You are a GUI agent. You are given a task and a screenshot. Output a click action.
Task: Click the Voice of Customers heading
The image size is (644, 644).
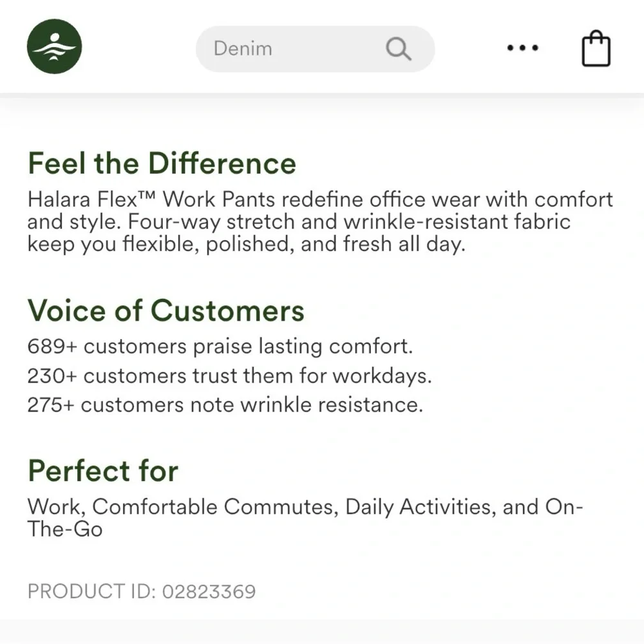166,311
